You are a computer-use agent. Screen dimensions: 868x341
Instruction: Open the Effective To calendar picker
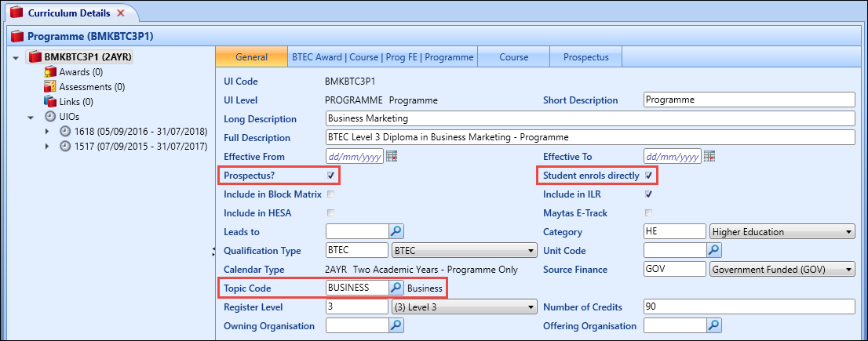709,157
